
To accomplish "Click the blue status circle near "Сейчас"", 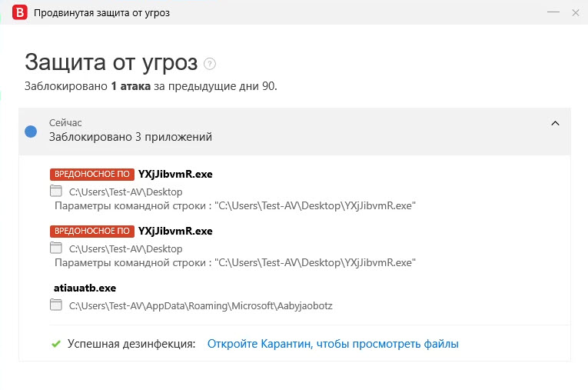I will click(x=31, y=131).
